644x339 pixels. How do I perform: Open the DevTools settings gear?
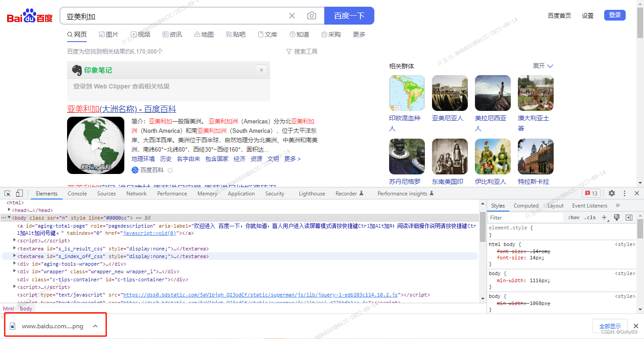coord(612,194)
